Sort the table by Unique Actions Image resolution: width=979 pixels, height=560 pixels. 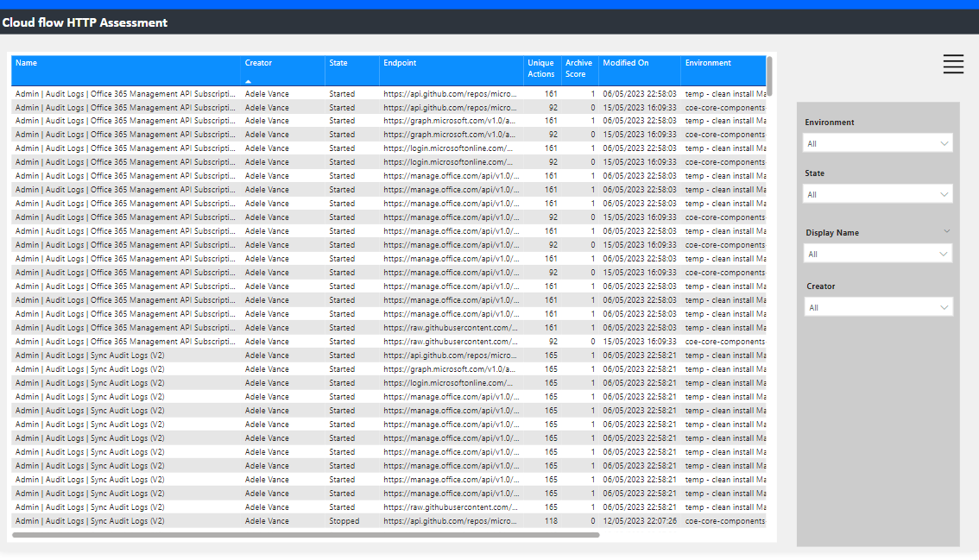[541, 68]
